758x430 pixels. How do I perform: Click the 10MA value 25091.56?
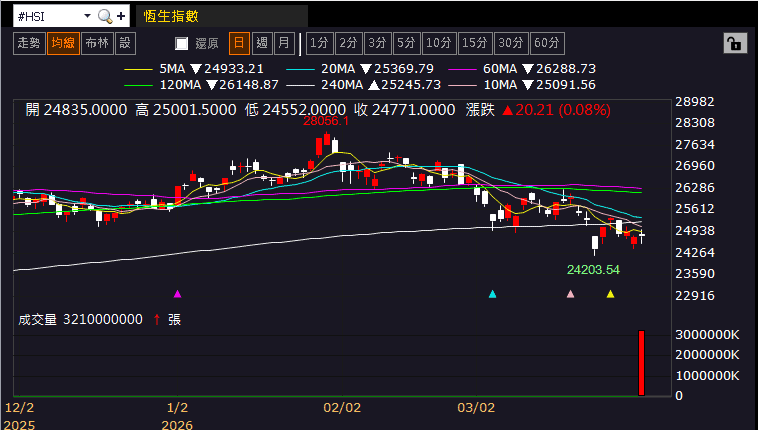(566, 85)
